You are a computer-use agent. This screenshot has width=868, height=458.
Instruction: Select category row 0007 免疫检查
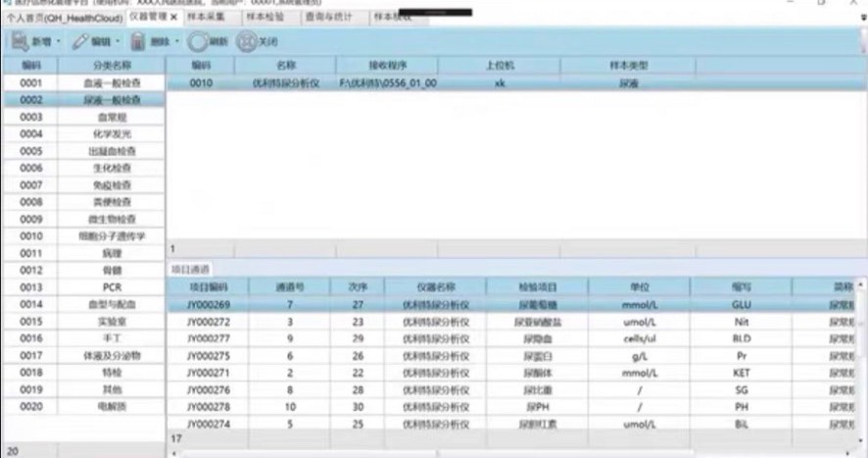pos(83,185)
